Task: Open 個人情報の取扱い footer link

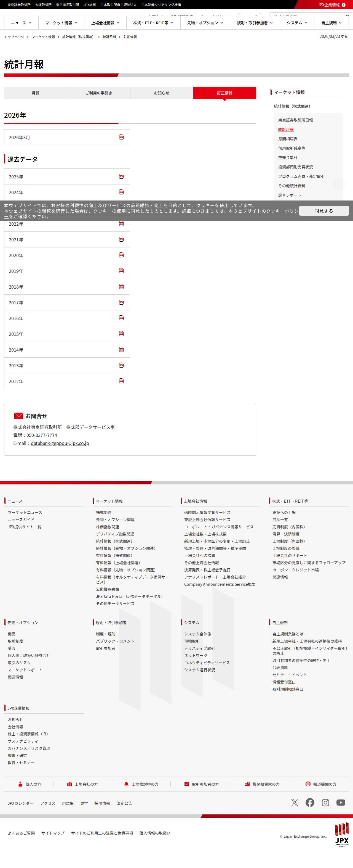Action: [155, 833]
